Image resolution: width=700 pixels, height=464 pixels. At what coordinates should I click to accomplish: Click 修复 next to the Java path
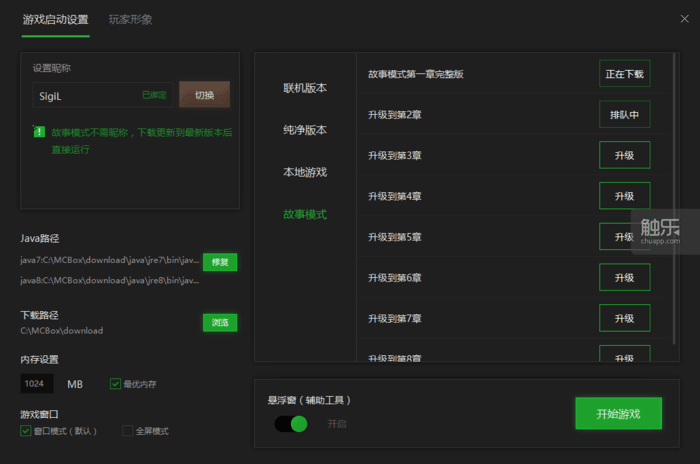coord(220,262)
